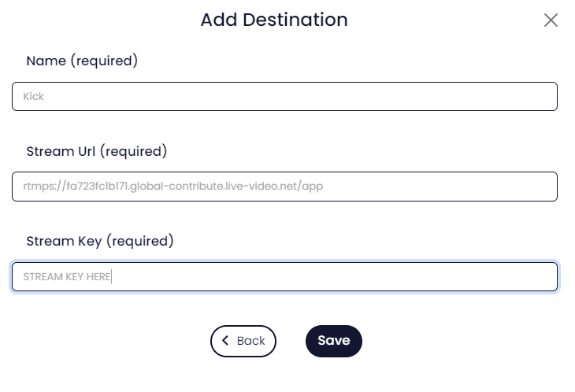Save the new destination
This screenshot has width=575, height=392.
(333, 341)
